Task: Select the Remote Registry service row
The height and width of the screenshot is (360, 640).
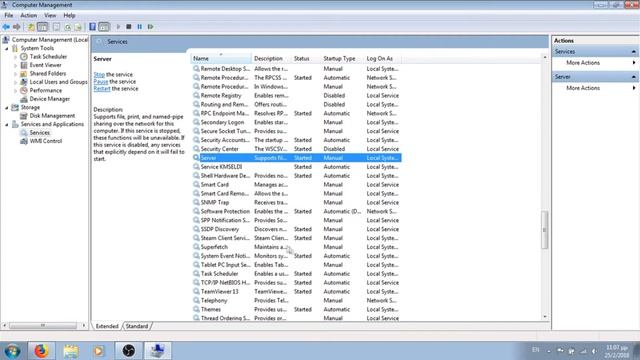Action: click(296, 96)
